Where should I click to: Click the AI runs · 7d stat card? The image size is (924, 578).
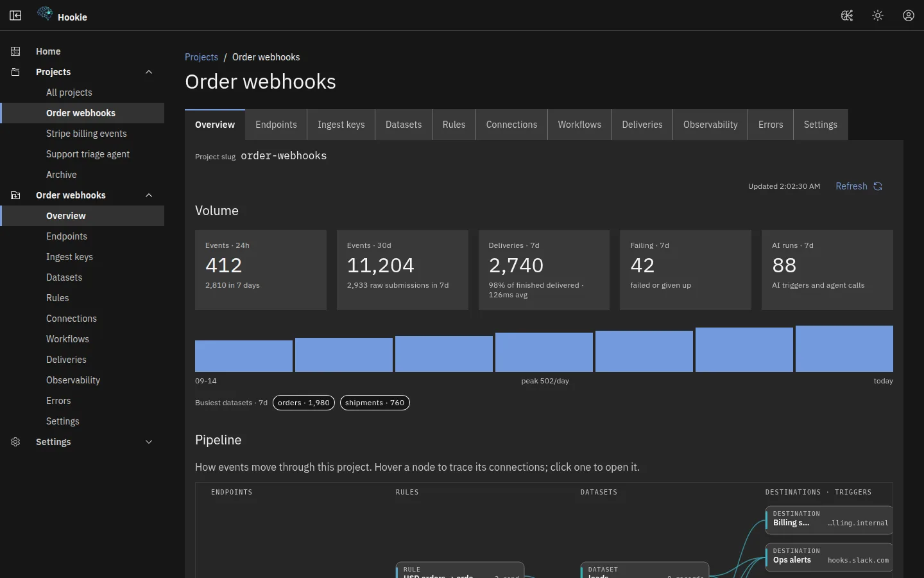click(827, 270)
